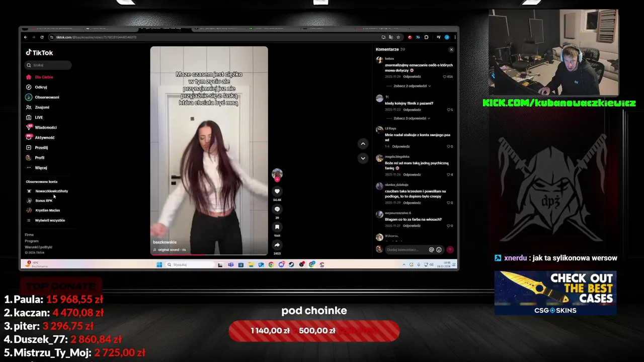Close the Komentarze panel

[451, 49]
